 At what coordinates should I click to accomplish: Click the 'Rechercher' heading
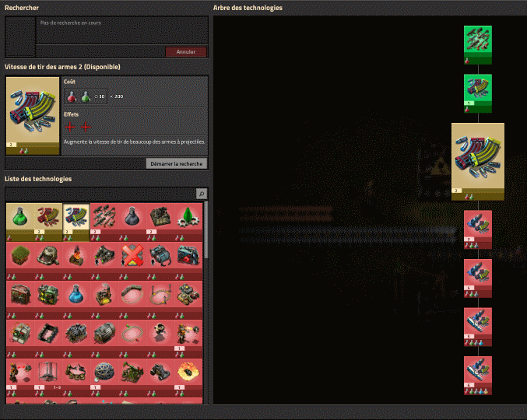[22, 8]
